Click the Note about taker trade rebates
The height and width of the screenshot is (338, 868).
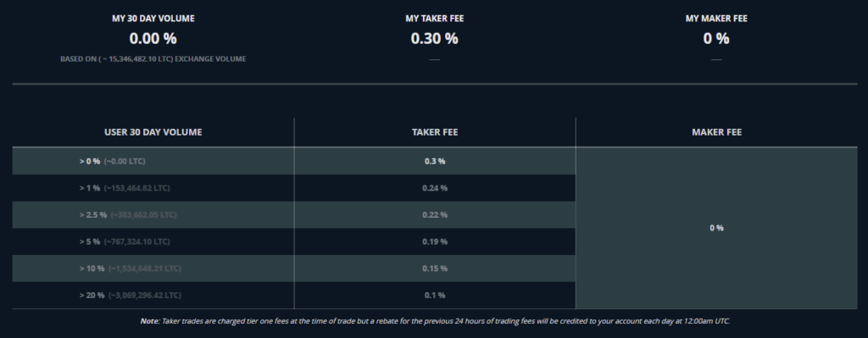[x=435, y=321]
